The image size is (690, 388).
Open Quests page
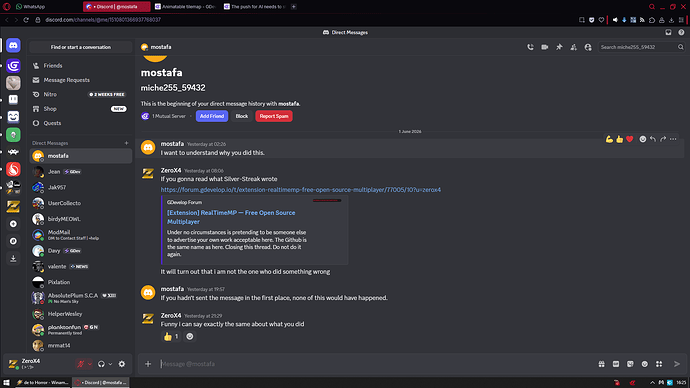click(81, 123)
